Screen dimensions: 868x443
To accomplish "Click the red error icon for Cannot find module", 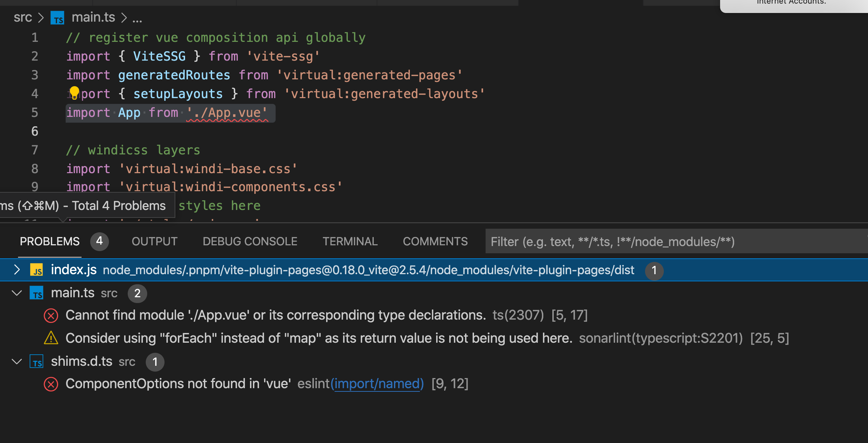I will (51, 315).
